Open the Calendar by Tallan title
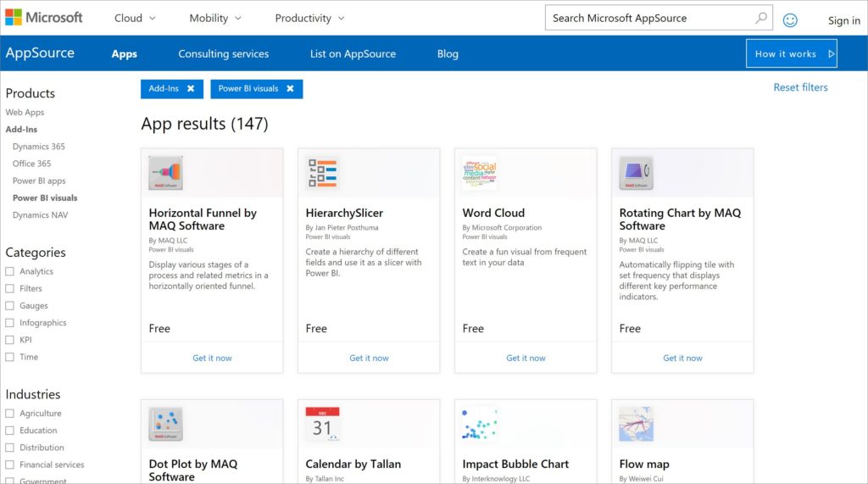Viewport: 868px width, 484px height. [x=353, y=464]
